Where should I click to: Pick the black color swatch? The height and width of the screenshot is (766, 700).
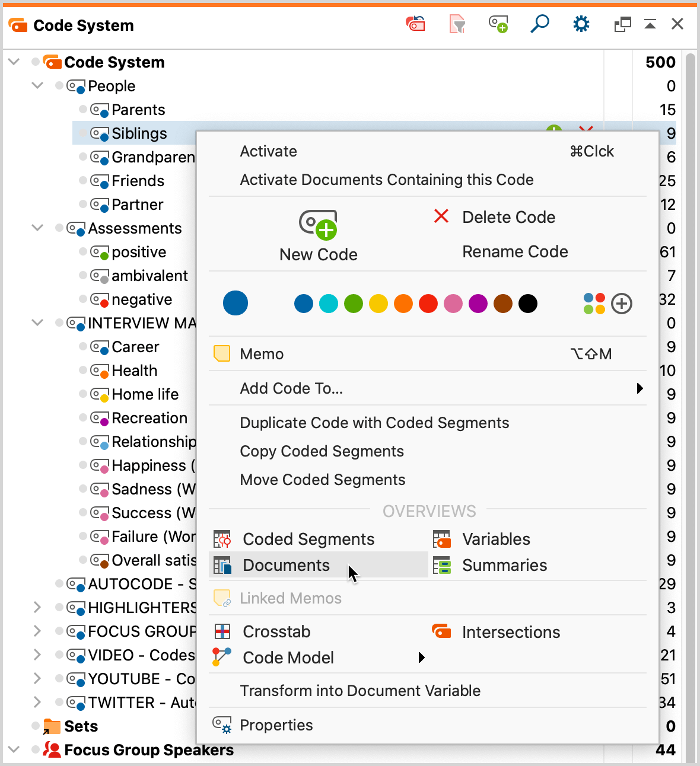(528, 304)
